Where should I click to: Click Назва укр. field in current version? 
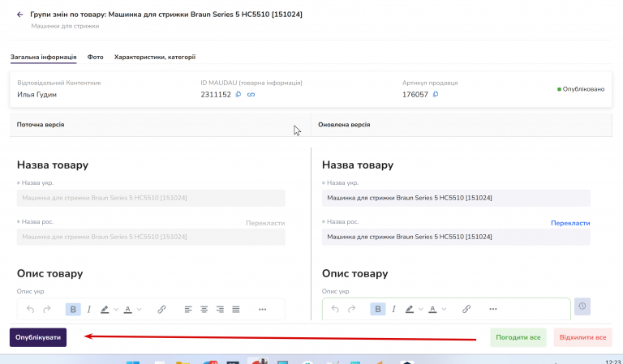151,198
